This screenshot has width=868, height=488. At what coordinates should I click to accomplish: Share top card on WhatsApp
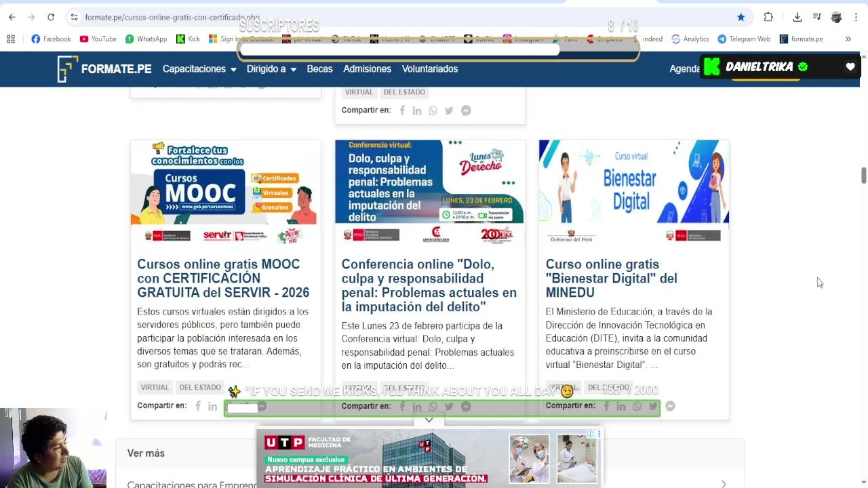coord(433,110)
